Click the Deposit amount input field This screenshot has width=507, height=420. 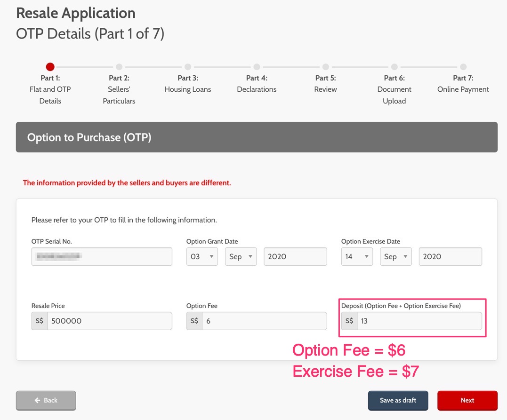tap(419, 321)
